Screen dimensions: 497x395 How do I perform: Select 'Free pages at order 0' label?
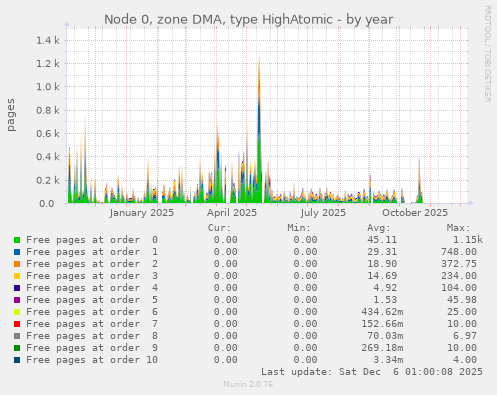tap(92, 240)
